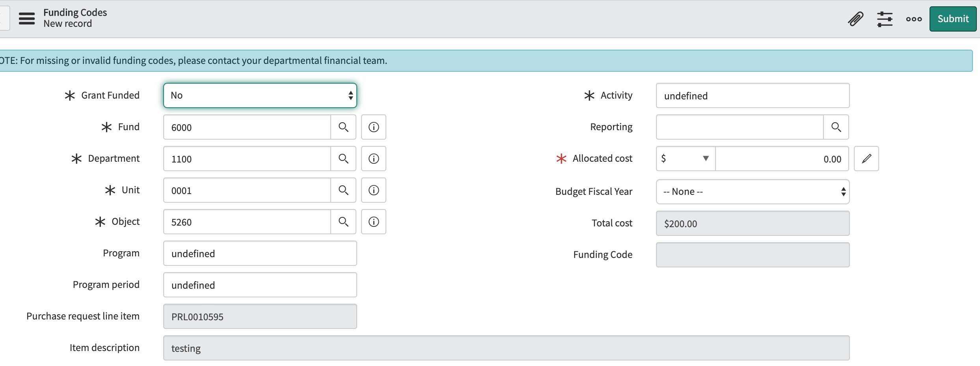Open the Object lookup magnifier
Image resolution: width=980 pixels, height=366 pixels.
coord(343,221)
